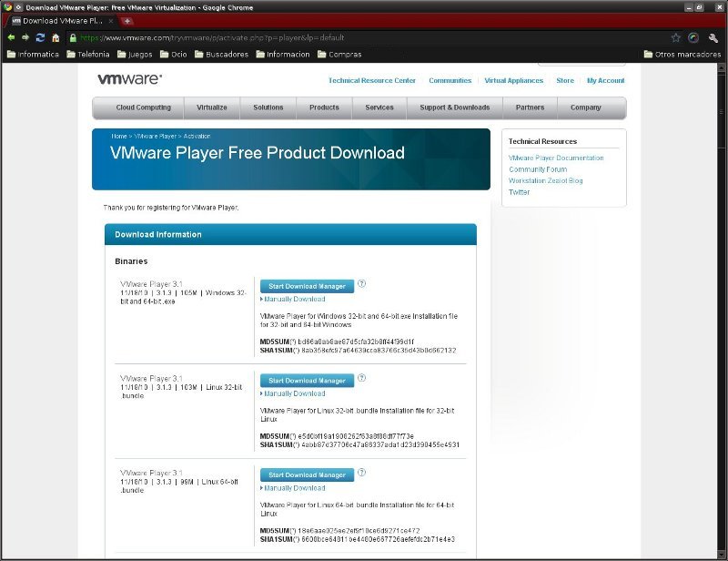728x561 pixels.
Task: Reload the page with the refresh icon
Action: (x=40, y=37)
